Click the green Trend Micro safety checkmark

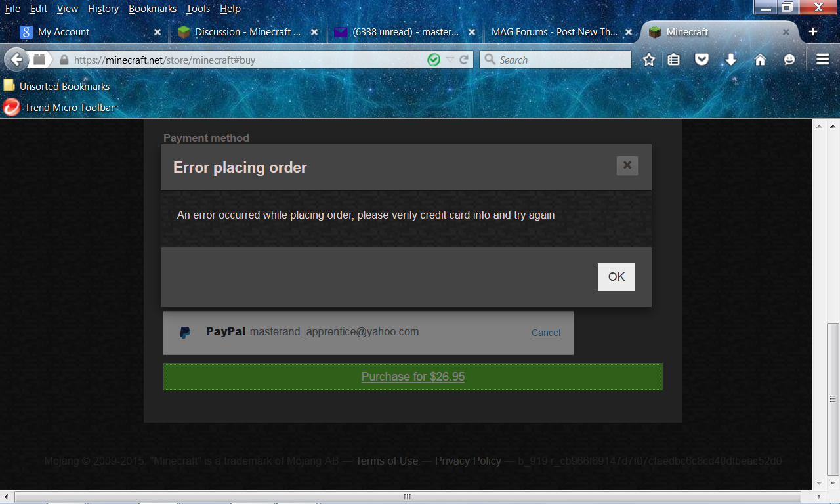pyautogui.click(x=434, y=60)
